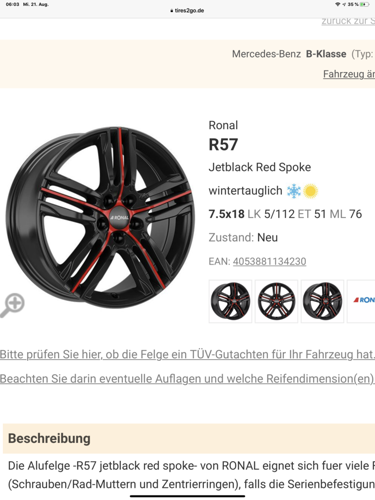Tap the battery indicator in status bar
375x500 pixels.
(364, 4)
